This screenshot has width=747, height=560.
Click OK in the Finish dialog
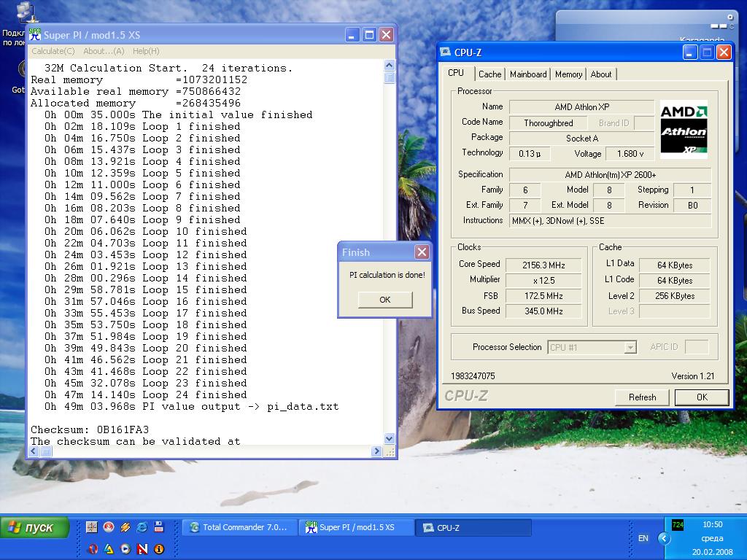click(x=385, y=300)
